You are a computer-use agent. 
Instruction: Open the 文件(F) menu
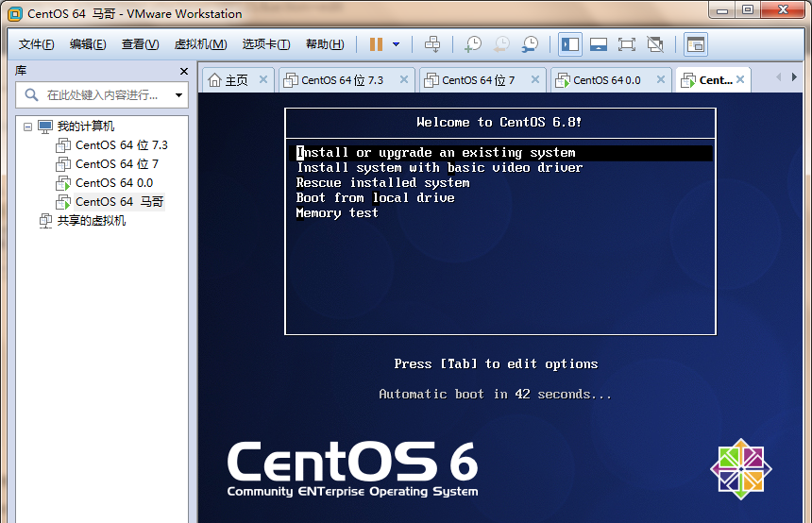(x=36, y=44)
